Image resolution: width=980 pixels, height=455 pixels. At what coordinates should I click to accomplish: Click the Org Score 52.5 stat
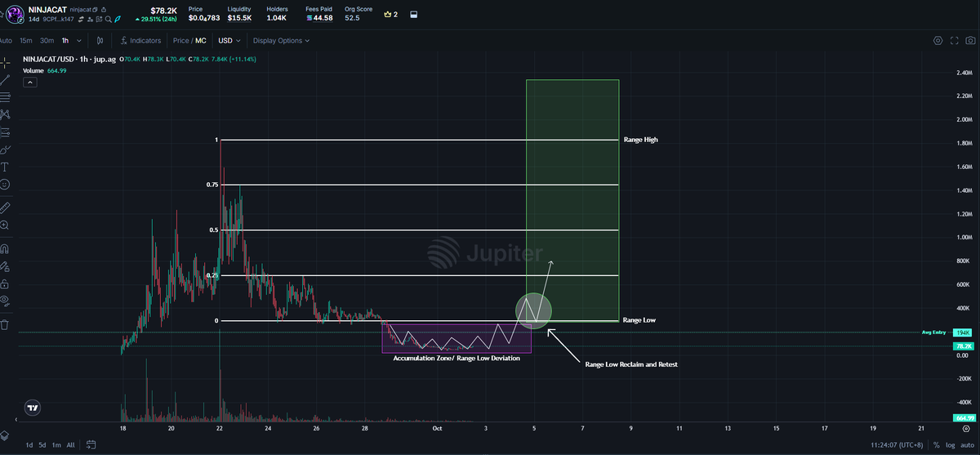pyautogui.click(x=359, y=14)
